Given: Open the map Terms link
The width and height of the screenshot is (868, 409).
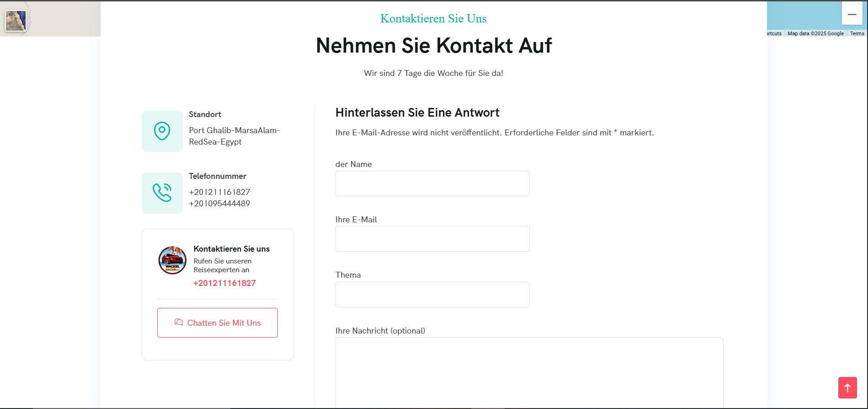Looking at the screenshot, I should coord(857,33).
